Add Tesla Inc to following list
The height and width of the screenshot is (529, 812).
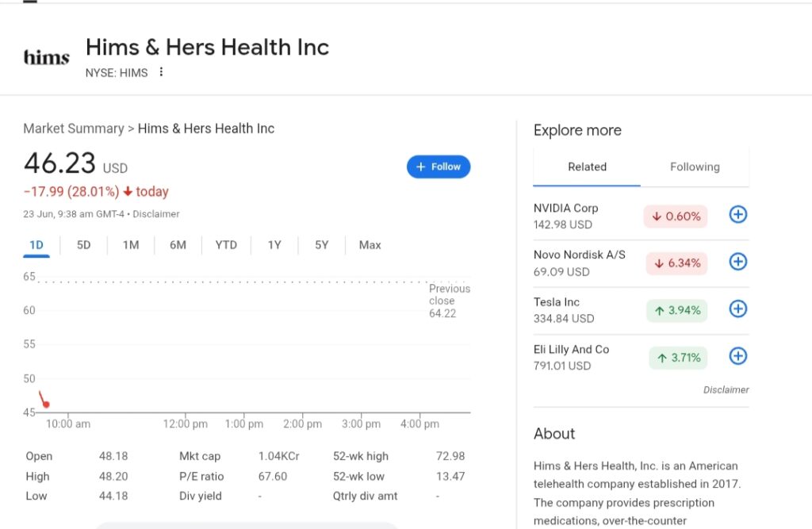[x=738, y=309]
